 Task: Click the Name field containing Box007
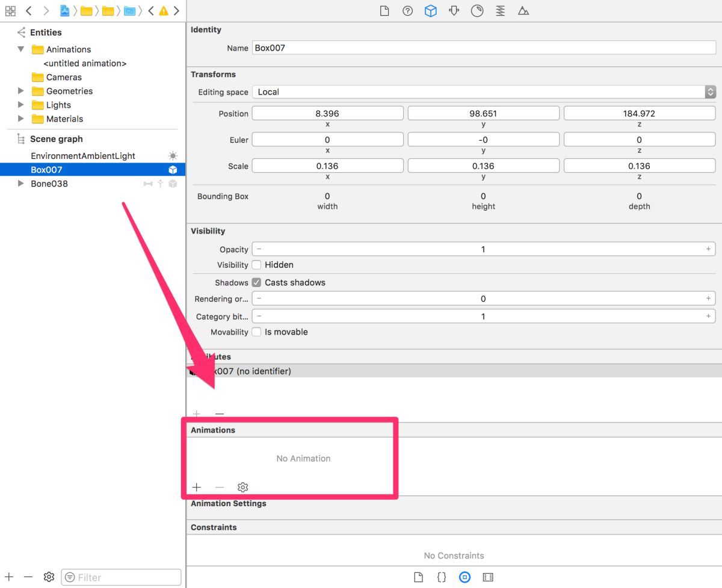coord(484,48)
